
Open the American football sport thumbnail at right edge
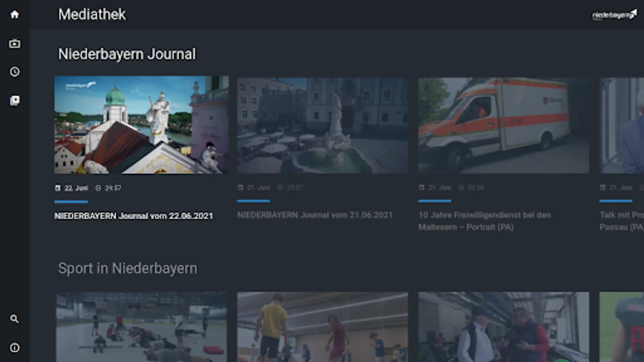pos(621,327)
